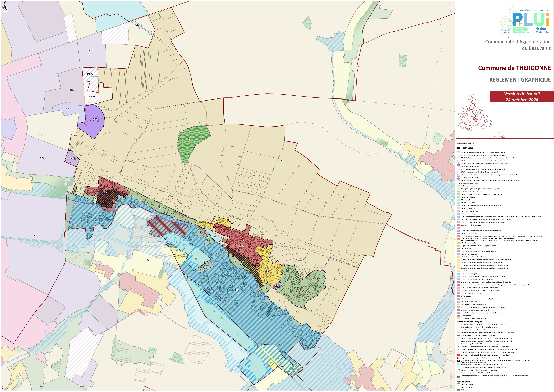Click the 'UPh' label on the western hamlet

click(x=106, y=192)
